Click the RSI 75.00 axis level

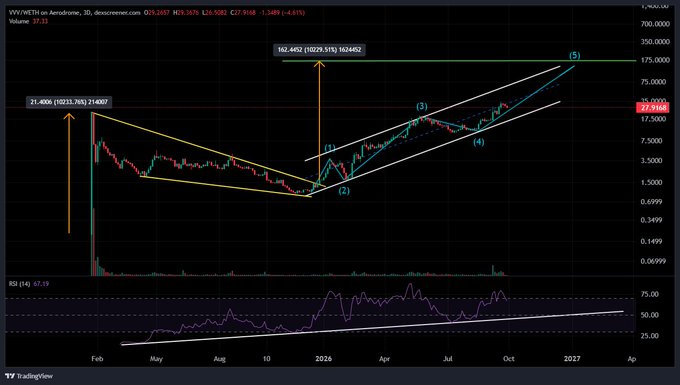pyautogui.click(x=649, y=294)
